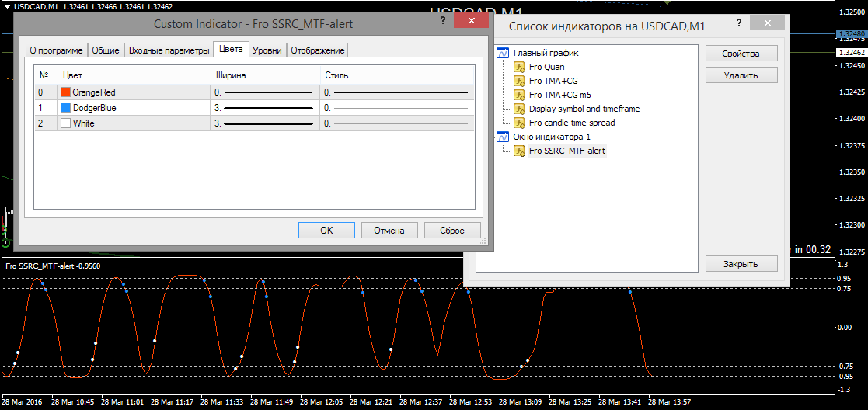Click the Удалить delete button

741,75
